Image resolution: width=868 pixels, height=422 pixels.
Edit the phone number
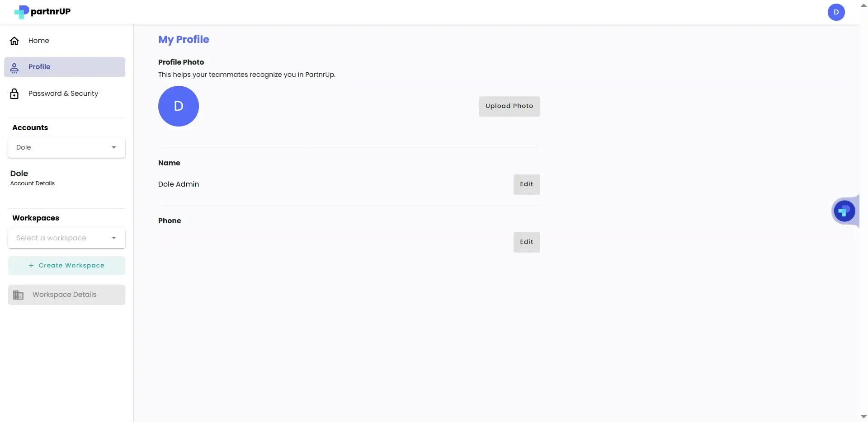click(x=527, y=242)
